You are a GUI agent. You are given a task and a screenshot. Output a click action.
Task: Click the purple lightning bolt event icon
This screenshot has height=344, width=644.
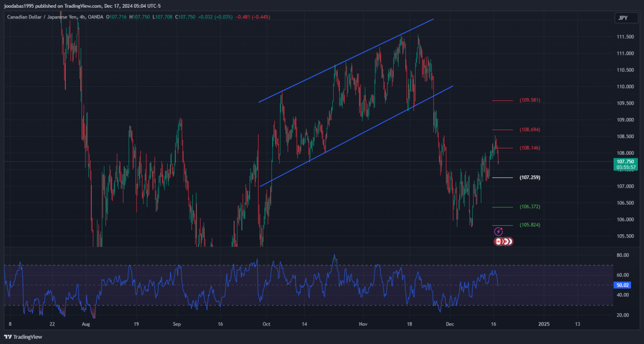[x=498, y=232]
